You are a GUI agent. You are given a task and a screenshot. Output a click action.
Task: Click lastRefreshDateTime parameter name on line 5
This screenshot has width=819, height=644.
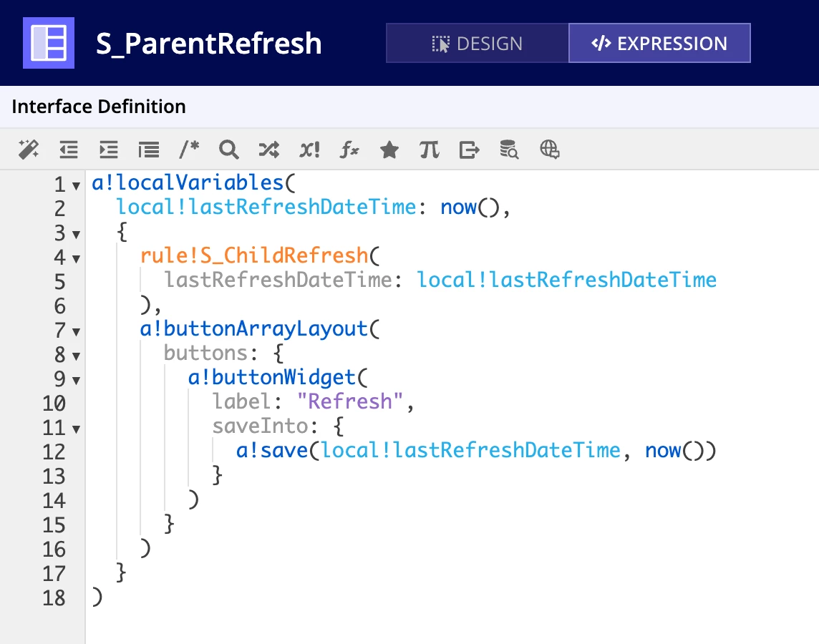click(278, 280)
